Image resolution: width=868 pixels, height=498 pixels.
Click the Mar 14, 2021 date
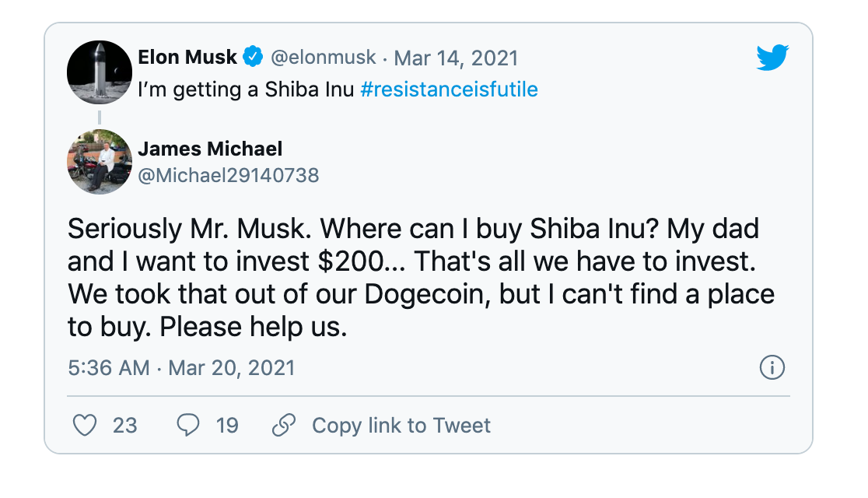click(456, 58)
